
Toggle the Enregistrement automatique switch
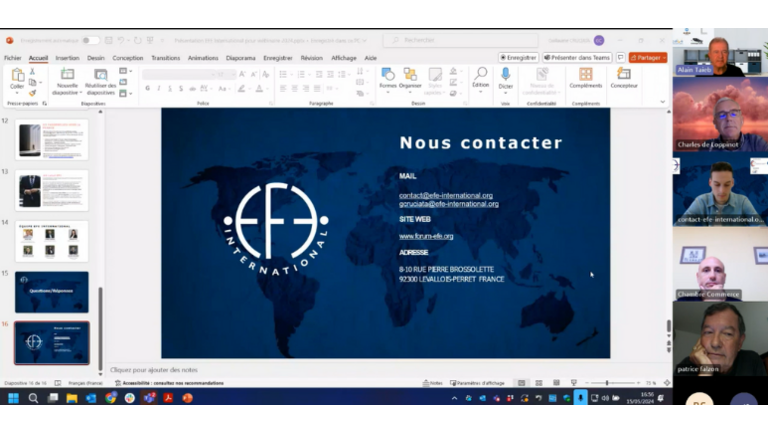click(90, 40)
